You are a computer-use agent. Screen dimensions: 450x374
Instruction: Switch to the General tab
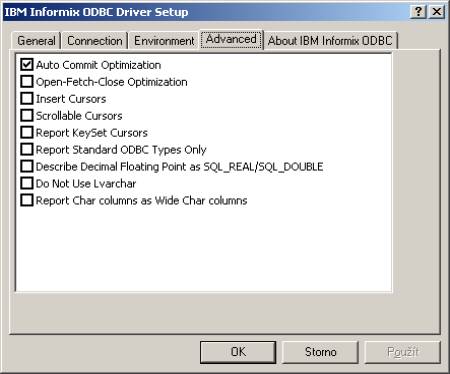[x=36, y=41]
